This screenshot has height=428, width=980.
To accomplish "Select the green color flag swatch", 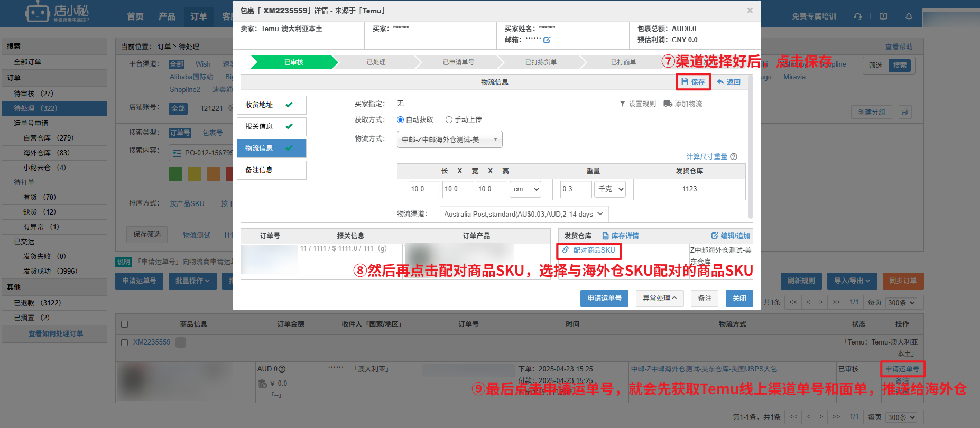I will tap(175, 174).
